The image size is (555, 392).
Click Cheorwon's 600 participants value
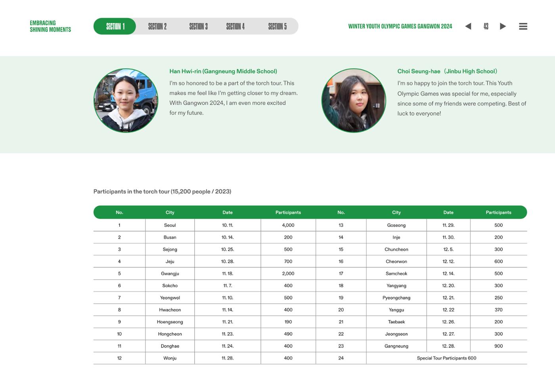pos(499,261)
